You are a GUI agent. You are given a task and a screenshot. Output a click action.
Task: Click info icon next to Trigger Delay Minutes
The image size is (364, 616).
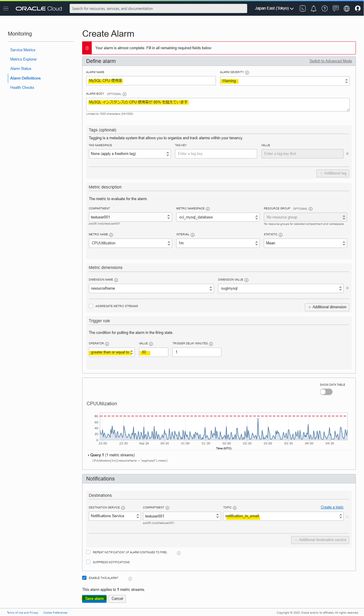click(211, 344)
